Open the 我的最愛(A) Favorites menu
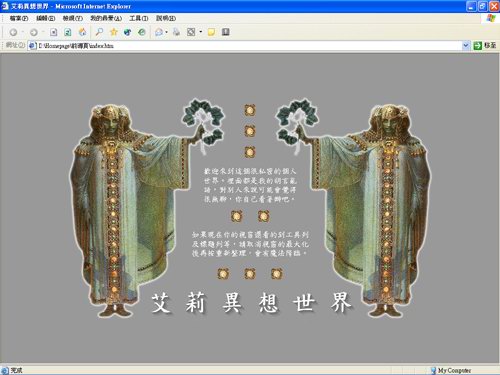Image resolution: width=500 pixels, height=375 pixels. pyautogui.click(x=106, y=18)
